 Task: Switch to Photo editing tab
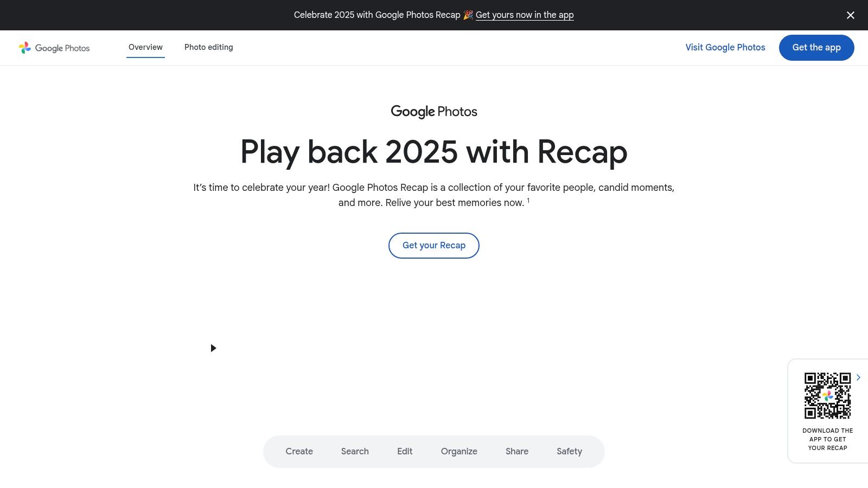point(208,47)
